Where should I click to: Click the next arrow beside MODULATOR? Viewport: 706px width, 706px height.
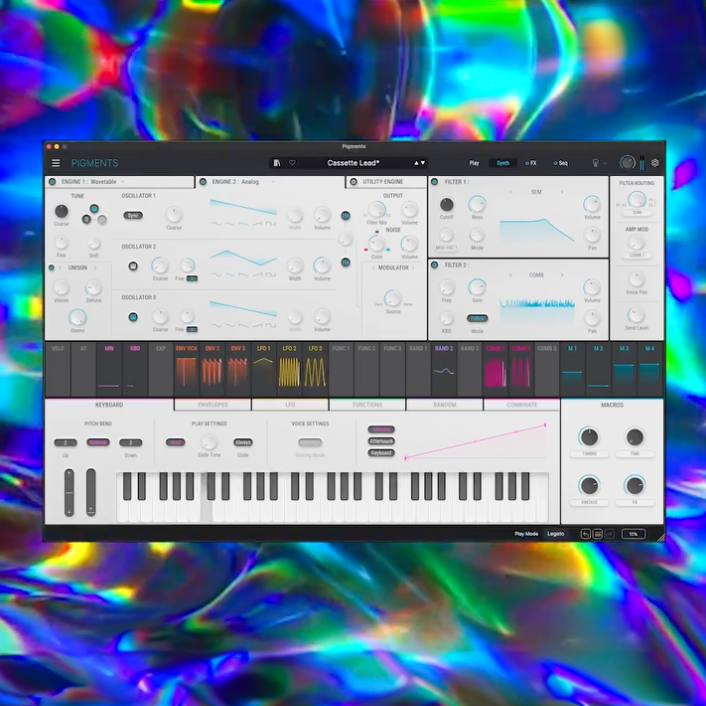click(x=413, y=267)
